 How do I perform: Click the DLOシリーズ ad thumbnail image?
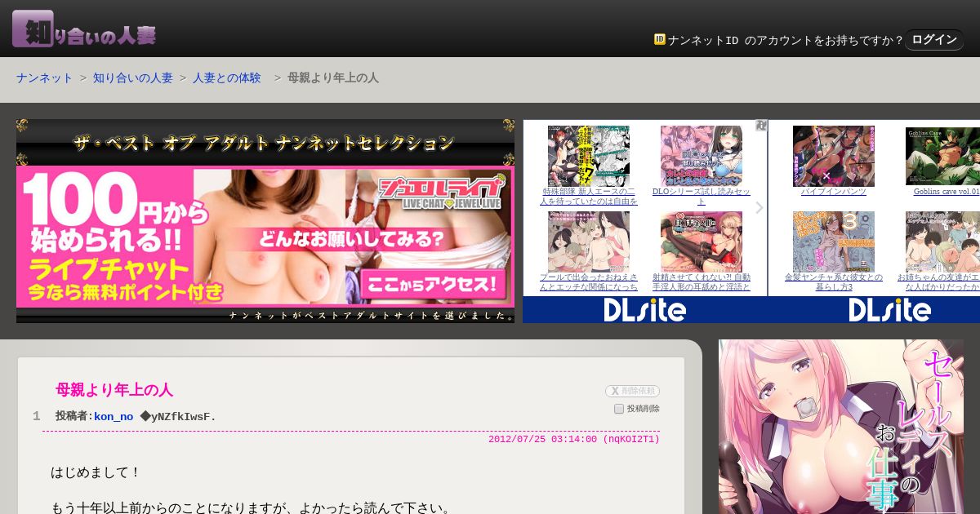[702, 156]
